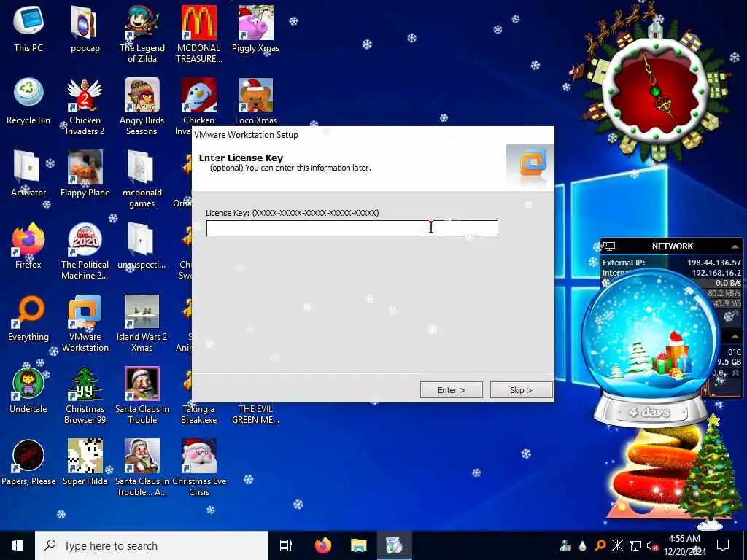Select the Island Wars 2 Xmas icon
747x560 pixels.
point(142,324)
